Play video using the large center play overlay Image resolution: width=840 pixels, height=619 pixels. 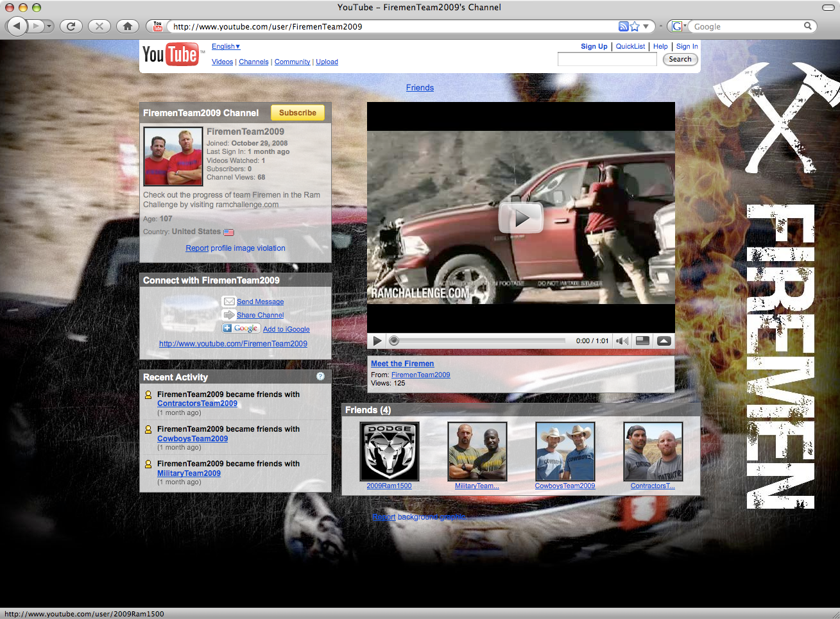click(x=521, y=218)
